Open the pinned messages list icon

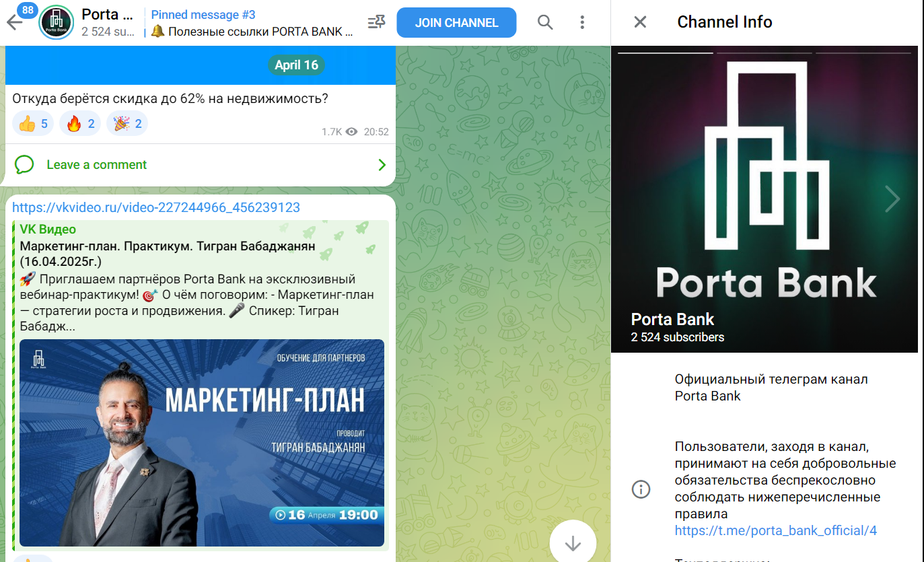376,22
